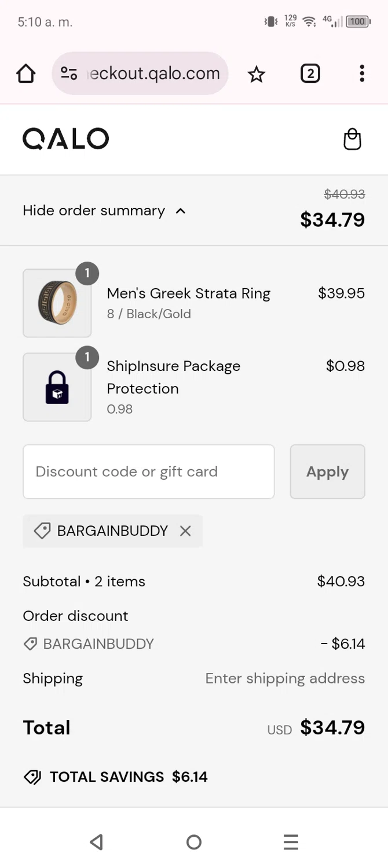Image resolution: width=388 pixels, height=868 pixels.
Task: Click the QALO logo
Action: tap(65, 139)
